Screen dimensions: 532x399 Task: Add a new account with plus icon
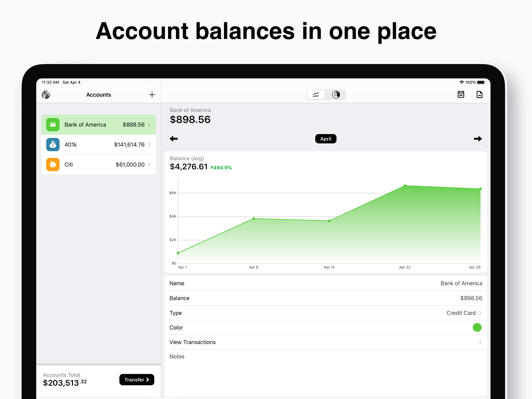[x=152, y=94]
